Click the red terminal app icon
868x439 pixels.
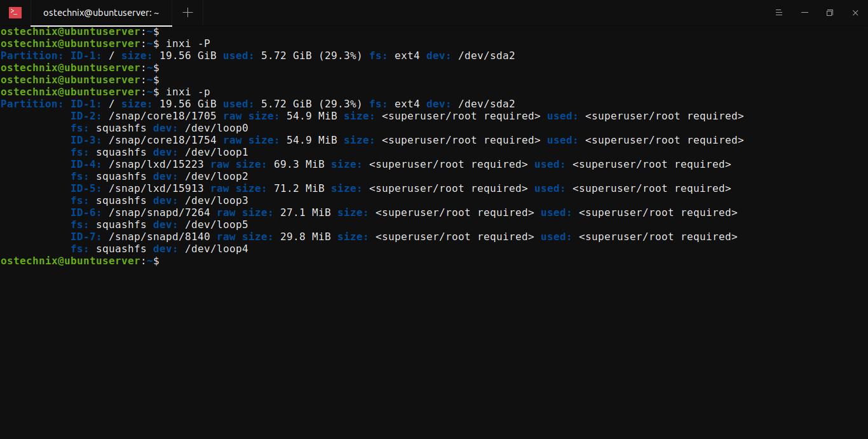[15, 13]
